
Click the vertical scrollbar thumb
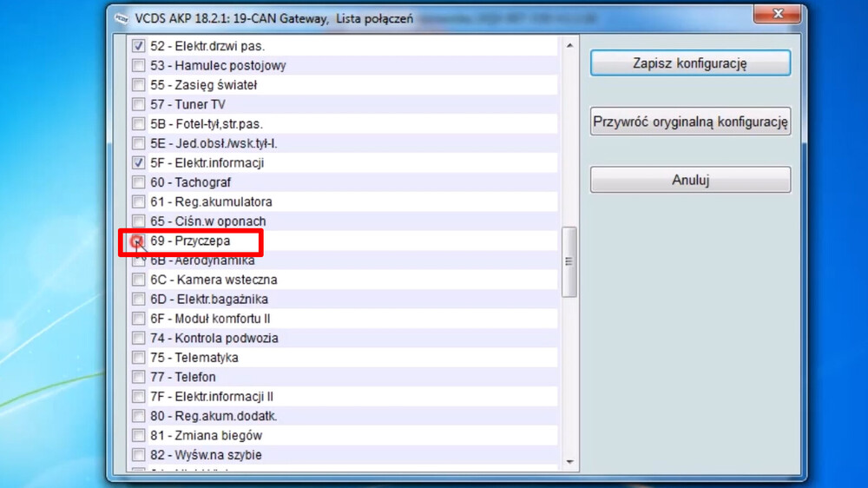pos(569,261)
